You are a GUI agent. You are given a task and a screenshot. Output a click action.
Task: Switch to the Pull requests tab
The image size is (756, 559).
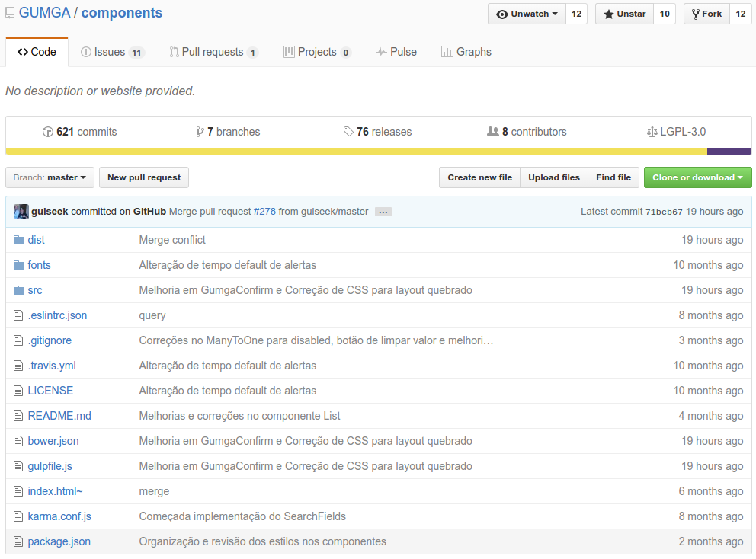[x=214, y=52]
